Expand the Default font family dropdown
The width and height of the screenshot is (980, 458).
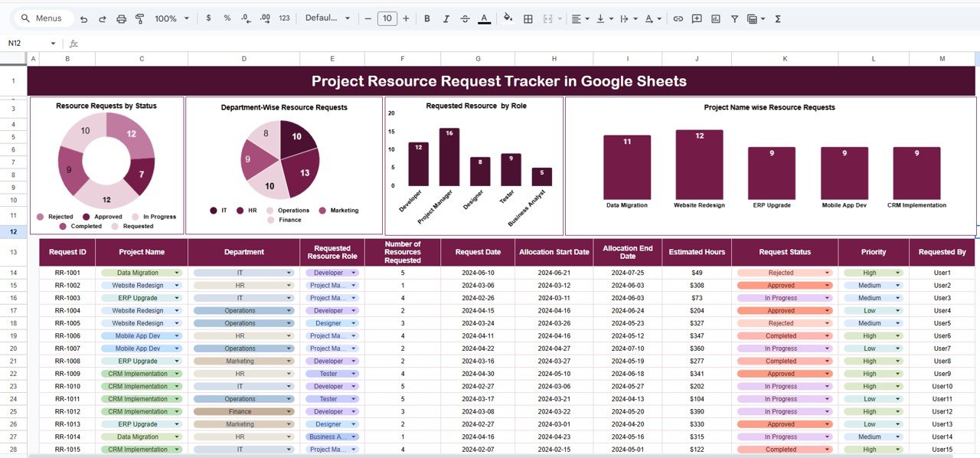(328, 18)
